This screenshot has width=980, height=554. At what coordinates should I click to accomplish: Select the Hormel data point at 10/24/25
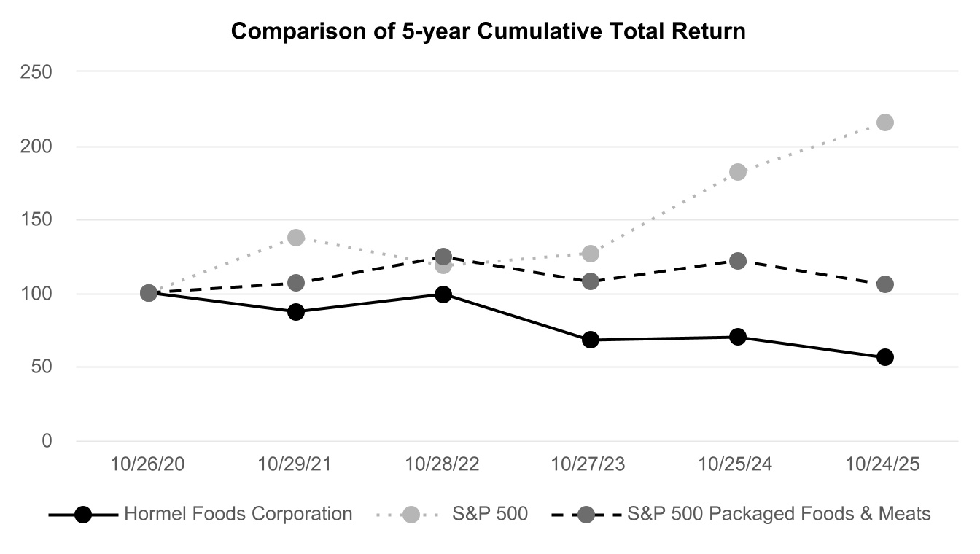885,357
